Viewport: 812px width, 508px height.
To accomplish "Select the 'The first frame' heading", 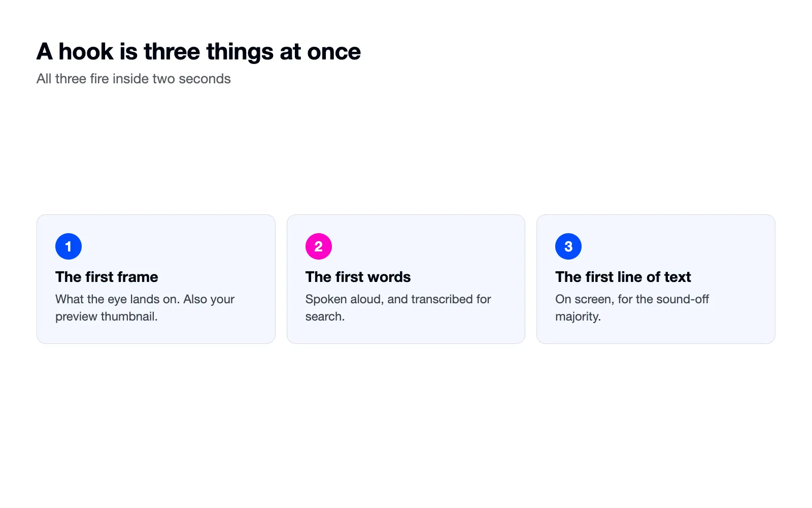I will point(107,277).
